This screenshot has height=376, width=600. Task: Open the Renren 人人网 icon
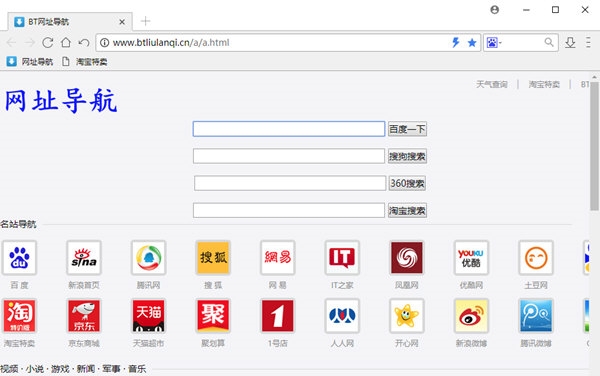pyautogui.click(x=342, y=316)
